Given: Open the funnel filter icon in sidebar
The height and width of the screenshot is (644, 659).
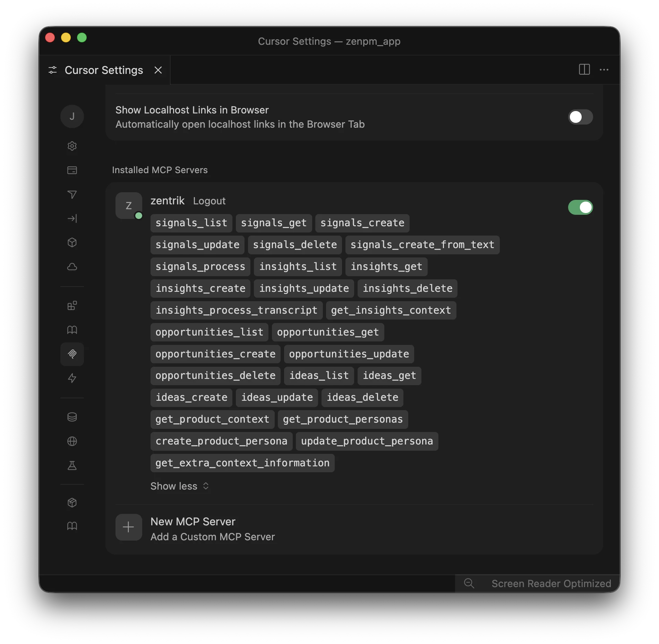Looking at the screenshot, I should pos(72,195).
